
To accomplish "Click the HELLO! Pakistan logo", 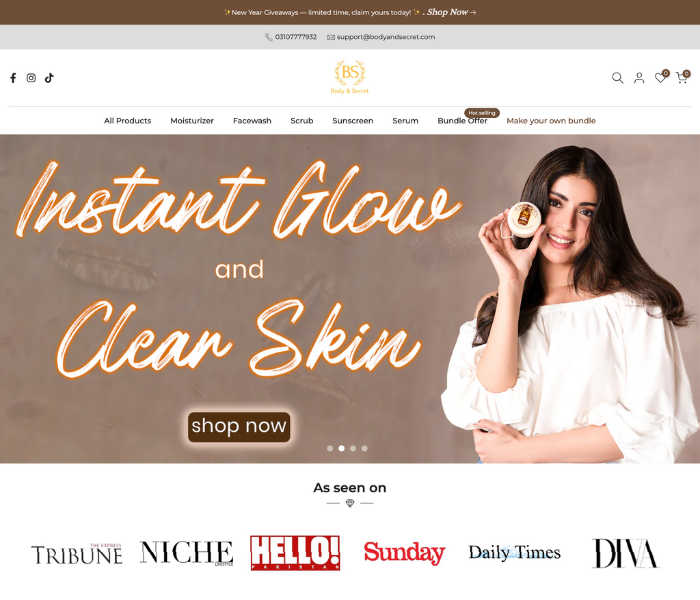I will click(x=295, y=553).
